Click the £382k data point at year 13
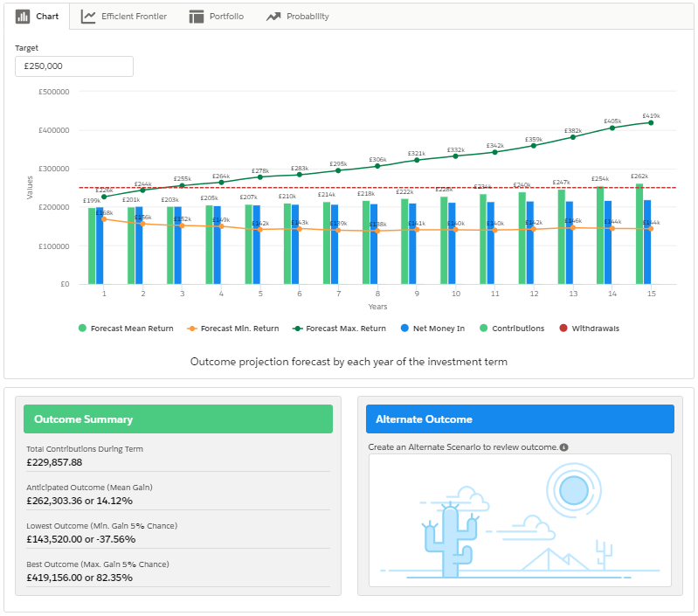Viewport: 698px width, 616px height. 573,137
